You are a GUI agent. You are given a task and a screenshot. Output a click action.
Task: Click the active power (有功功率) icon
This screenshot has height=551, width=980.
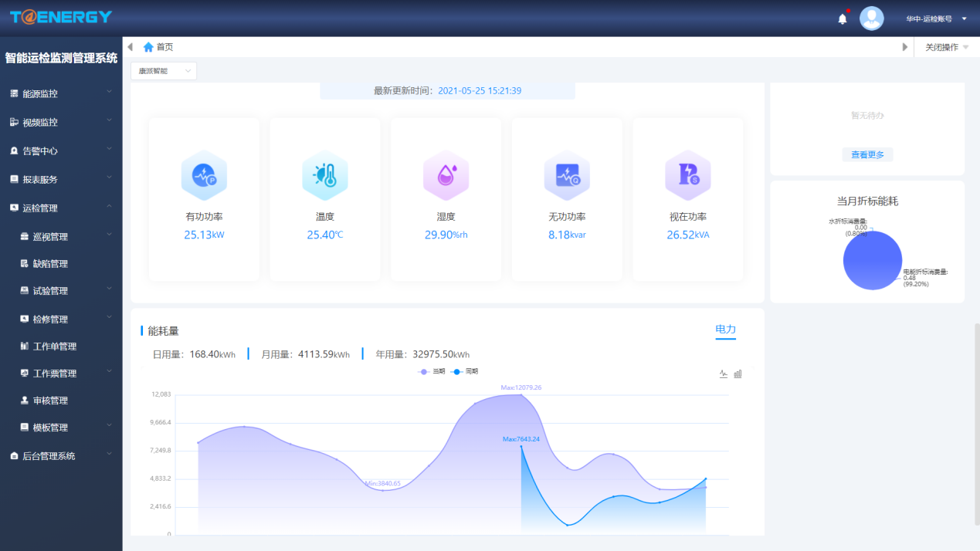204,175
